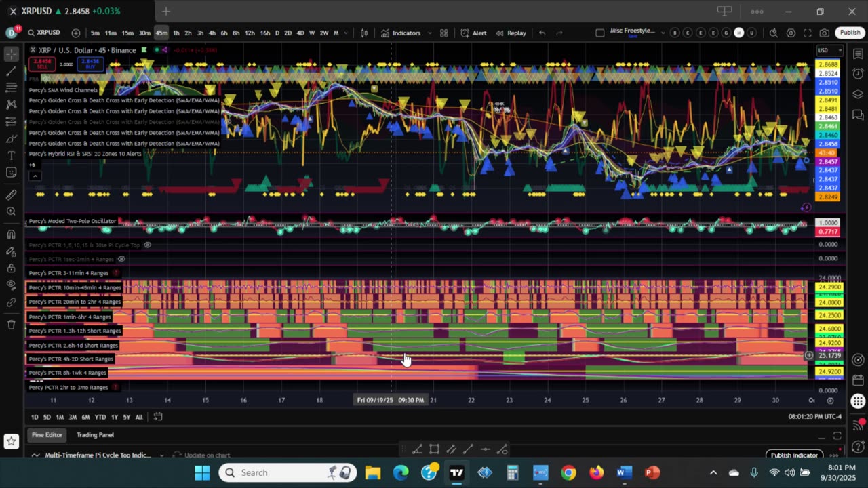Screen dimensions: 868x488
Task: Open Microsoft Word from taskbar
Action: 625,472
